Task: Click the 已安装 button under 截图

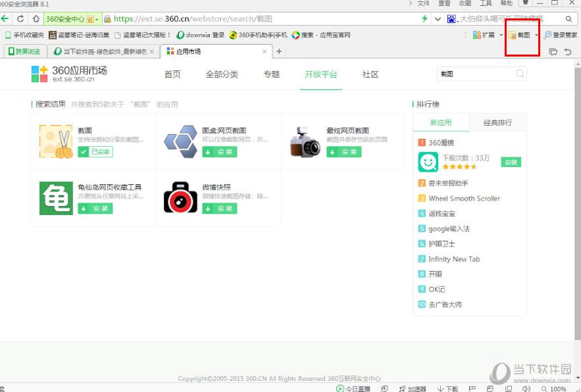Action: (95, 152)
